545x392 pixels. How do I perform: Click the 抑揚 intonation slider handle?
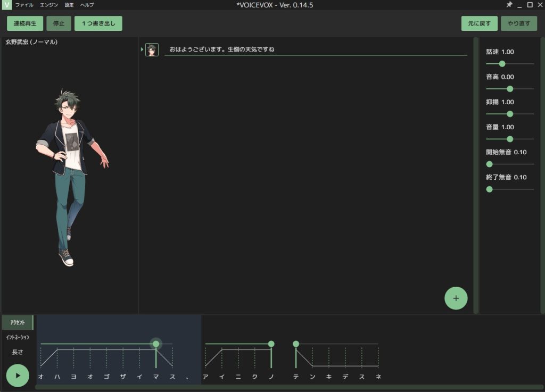point(510,114)
